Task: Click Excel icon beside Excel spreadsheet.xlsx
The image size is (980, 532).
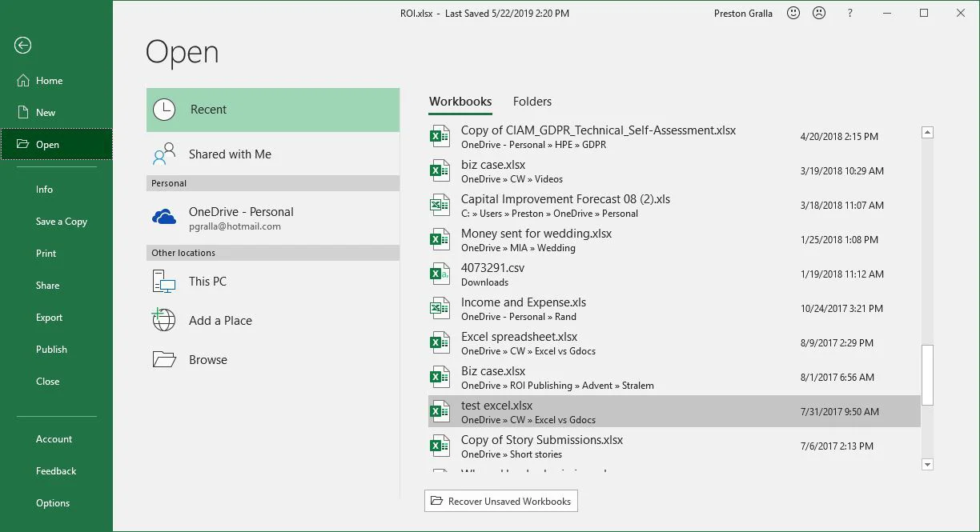Action: point(440,342)
